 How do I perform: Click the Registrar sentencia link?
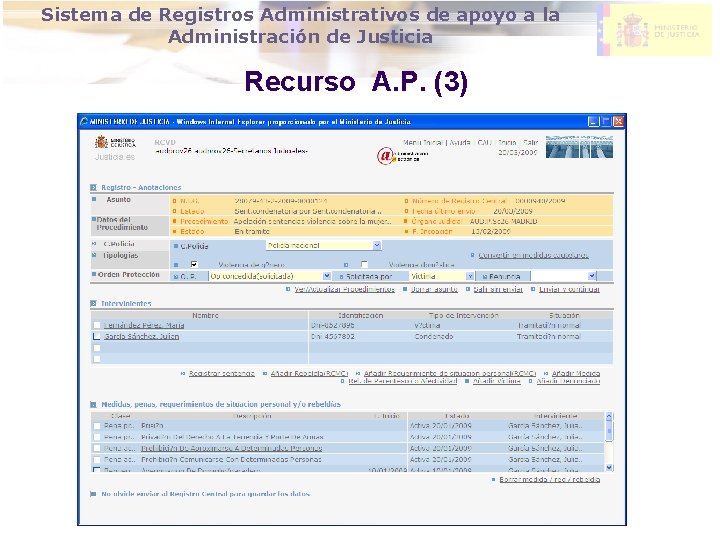tap(221, 373)
